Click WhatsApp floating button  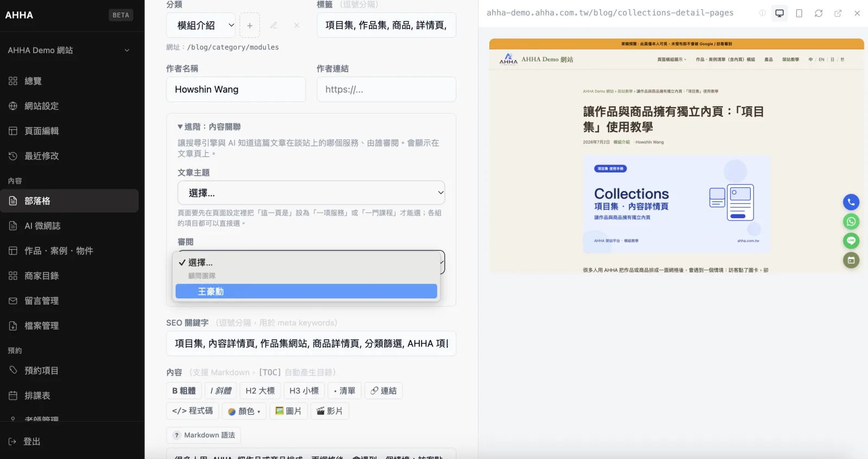[x=851, y=221]
